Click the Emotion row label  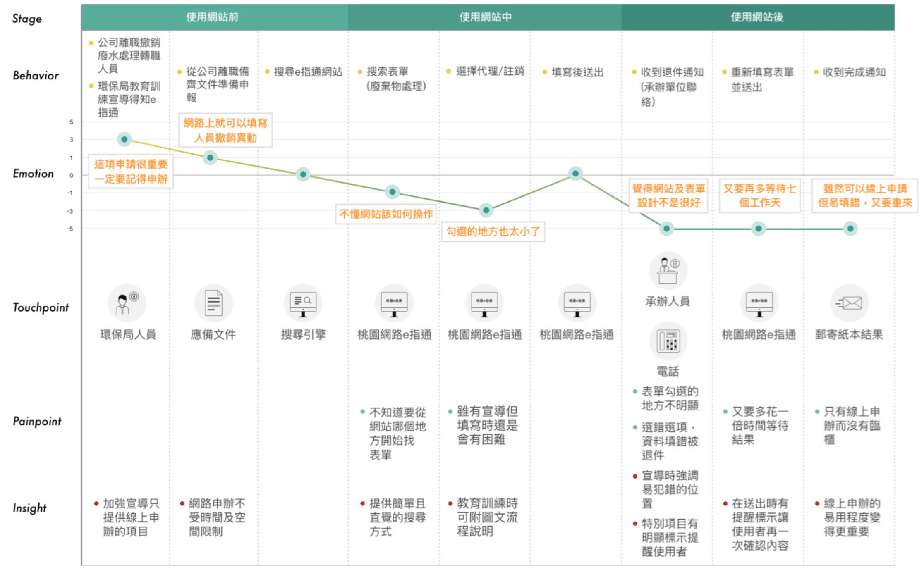tap(33, 174)
